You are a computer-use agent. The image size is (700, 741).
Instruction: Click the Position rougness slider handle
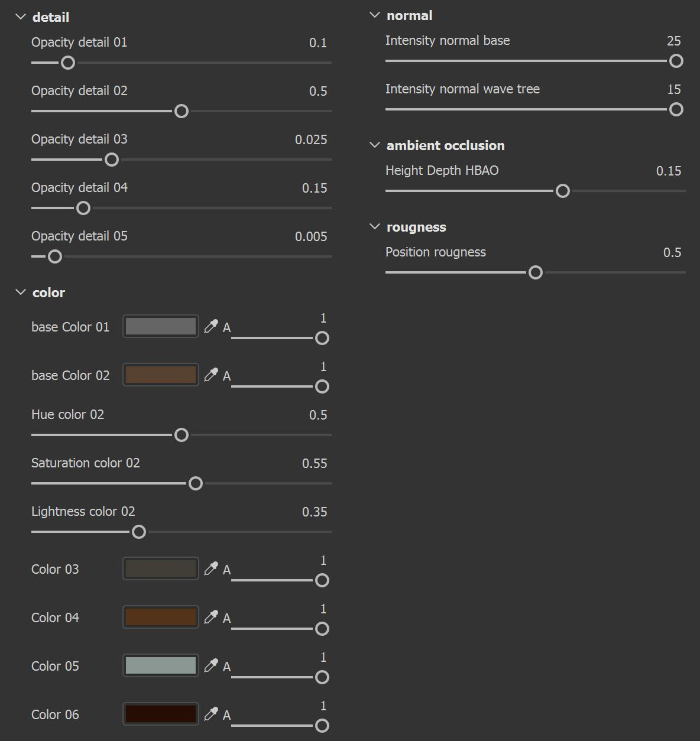pyautogui.click(x=536, y=272)
